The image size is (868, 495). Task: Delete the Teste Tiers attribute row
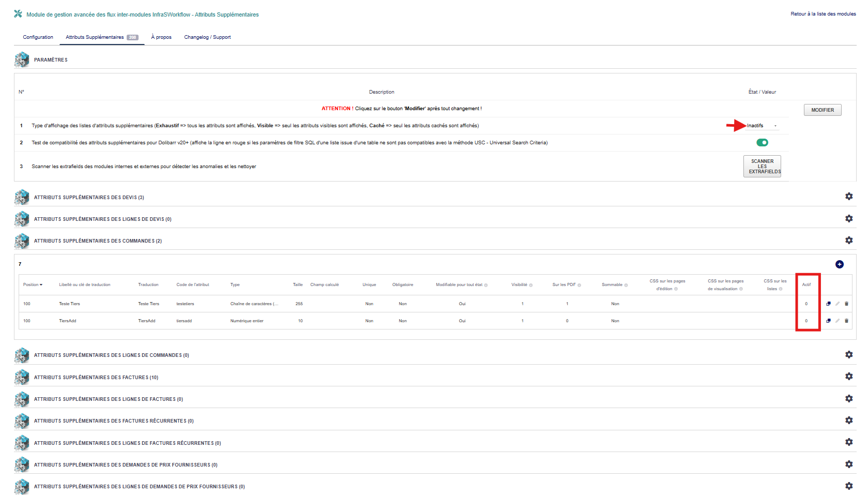(x=846, y=304)
